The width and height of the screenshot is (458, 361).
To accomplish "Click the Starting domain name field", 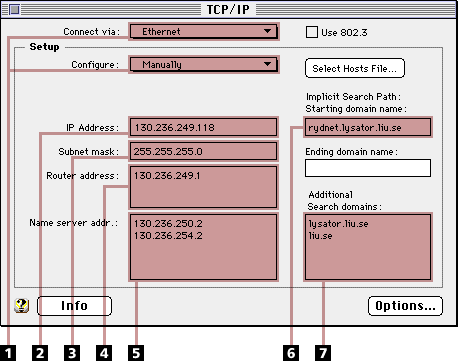I will click(368, 127).
